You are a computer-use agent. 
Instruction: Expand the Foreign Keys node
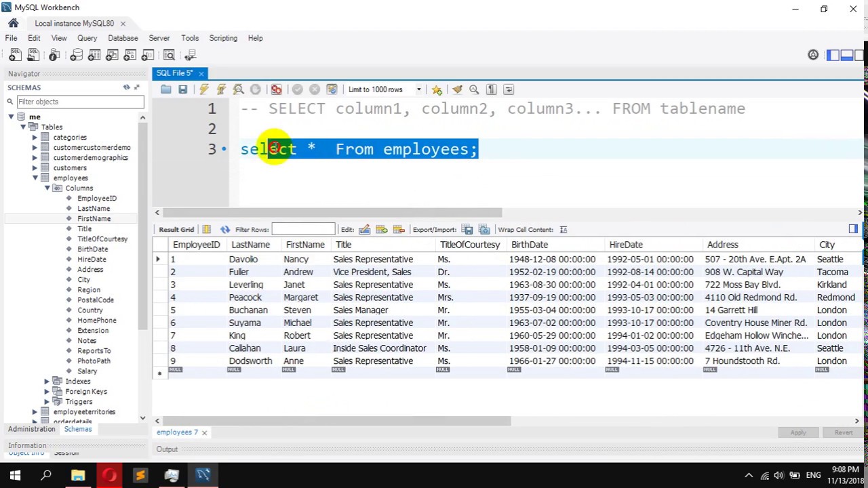click(47, 391)
